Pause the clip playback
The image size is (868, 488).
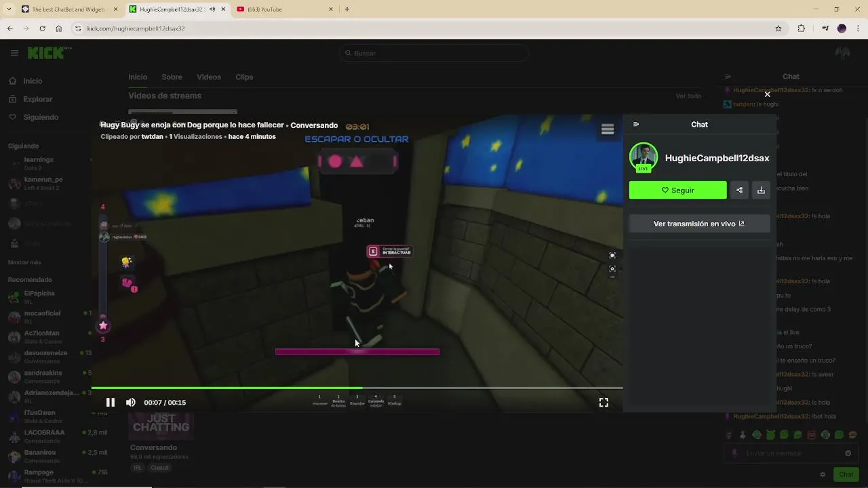(x=110, y=403)
